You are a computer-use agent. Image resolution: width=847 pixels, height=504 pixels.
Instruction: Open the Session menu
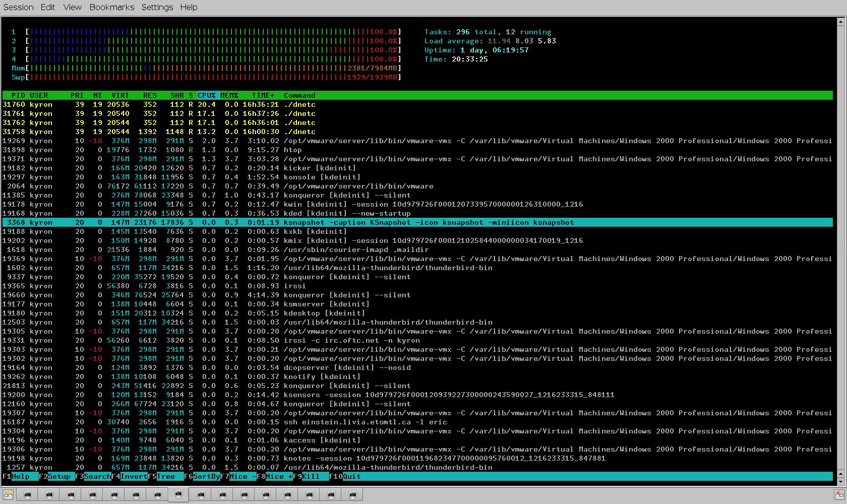pyautogui.click(x=19, y=7)
